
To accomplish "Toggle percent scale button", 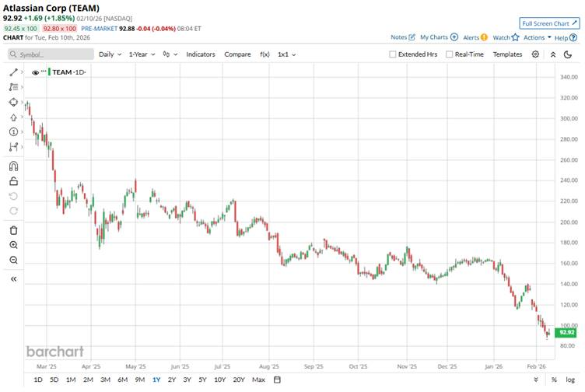I will coord(554,380).
